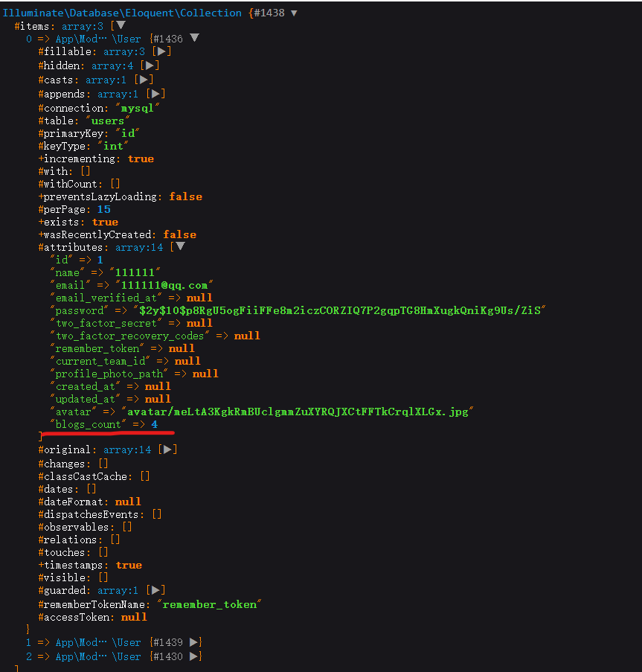Select the "email_verified_at" attribute key
Image resolution: width=642 pixels, height=672 pixels.
click(x=106, y=298)
